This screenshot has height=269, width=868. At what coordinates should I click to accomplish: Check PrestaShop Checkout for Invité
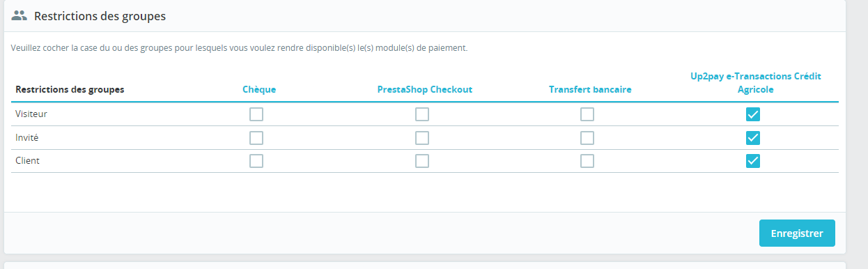click(x=422, y=138)
